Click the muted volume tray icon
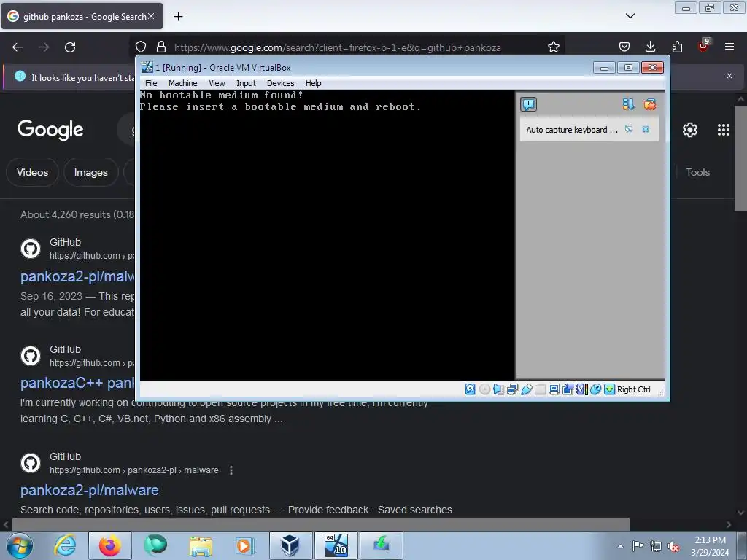 point(673,546)
